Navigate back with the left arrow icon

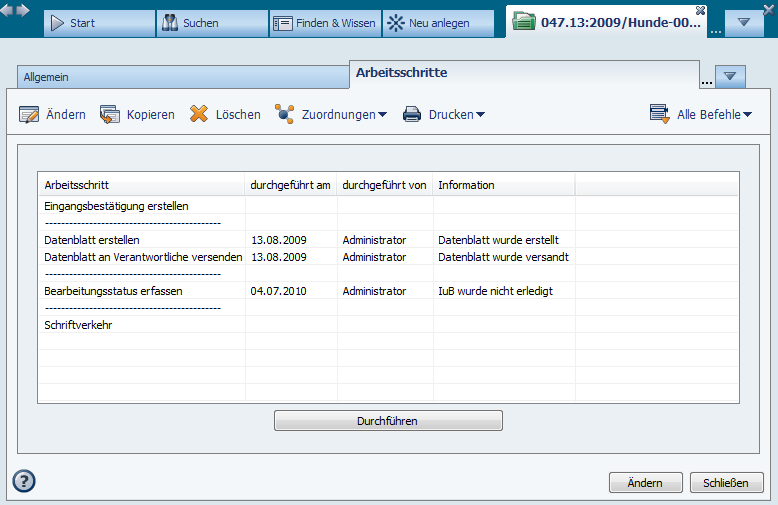(8, 10)
